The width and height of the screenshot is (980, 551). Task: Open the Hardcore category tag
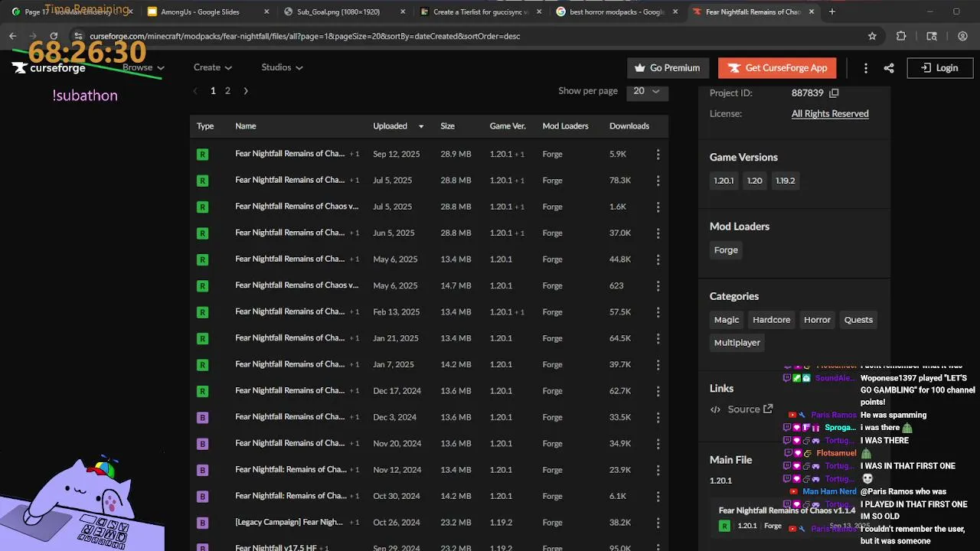[x=771, y=320]
